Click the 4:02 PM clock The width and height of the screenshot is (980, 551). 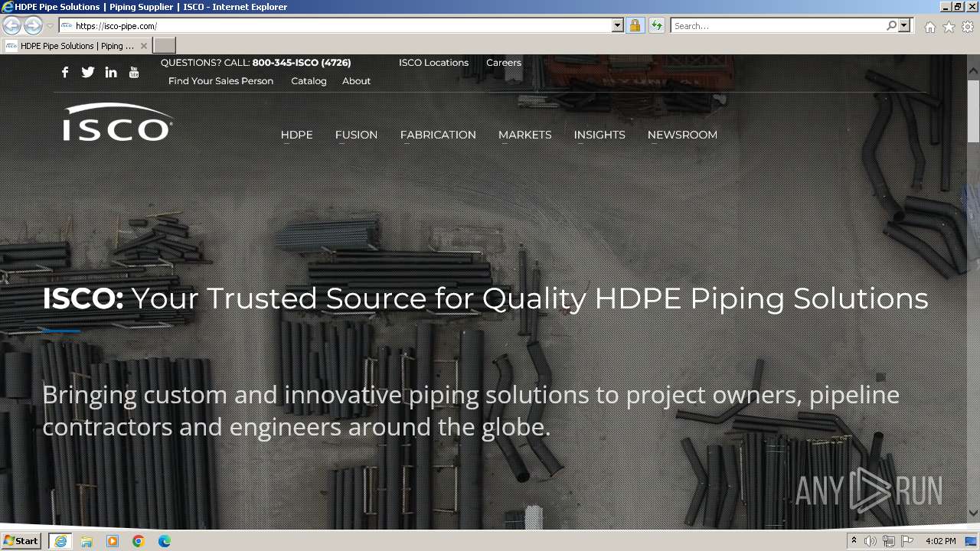[940, 541]
